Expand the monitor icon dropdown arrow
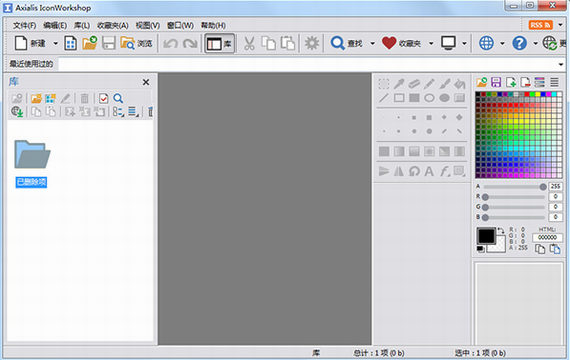This screenshot has width=570, height=360. click(x=464, y=44)
